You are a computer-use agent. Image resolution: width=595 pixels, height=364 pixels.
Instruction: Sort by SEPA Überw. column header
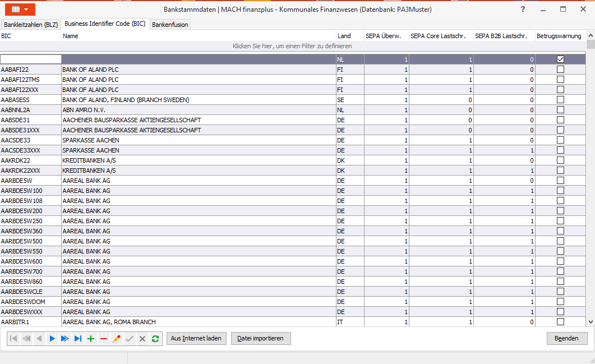click(x=387, y=36)
